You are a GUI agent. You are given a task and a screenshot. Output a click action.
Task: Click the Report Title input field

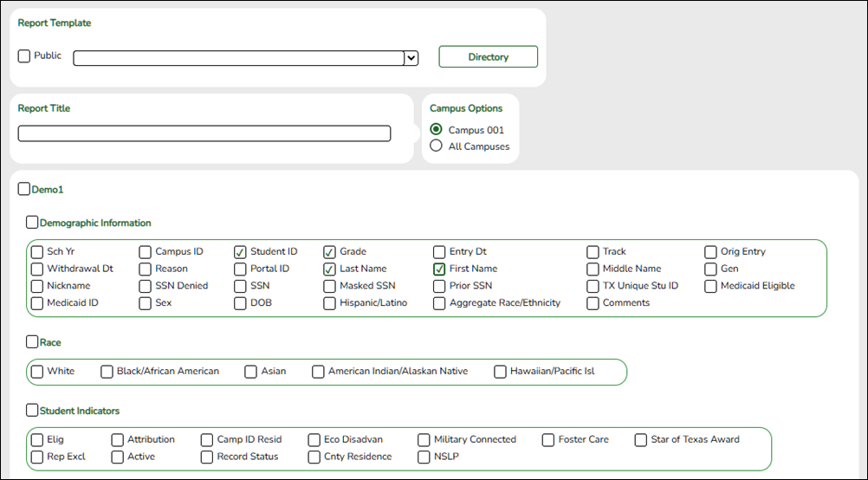pyautogui.click(x=204, y=133)
